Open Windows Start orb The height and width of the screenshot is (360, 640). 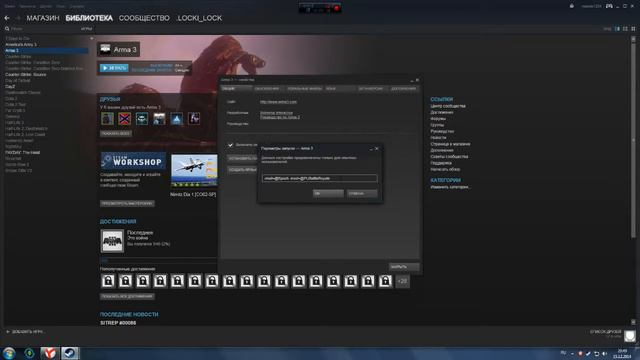pyautogui.click(x=9, y=353)
